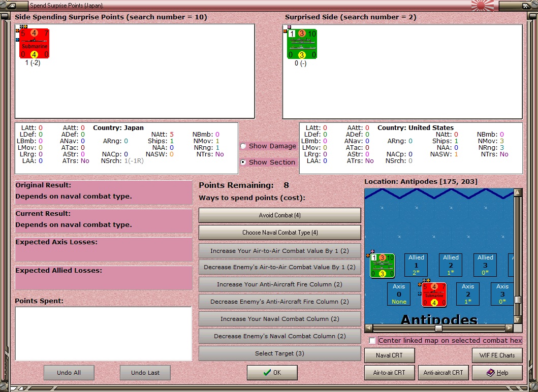Click the Antipodes map label
This screenshot has width=538, height=392.
tap(439, 319)
